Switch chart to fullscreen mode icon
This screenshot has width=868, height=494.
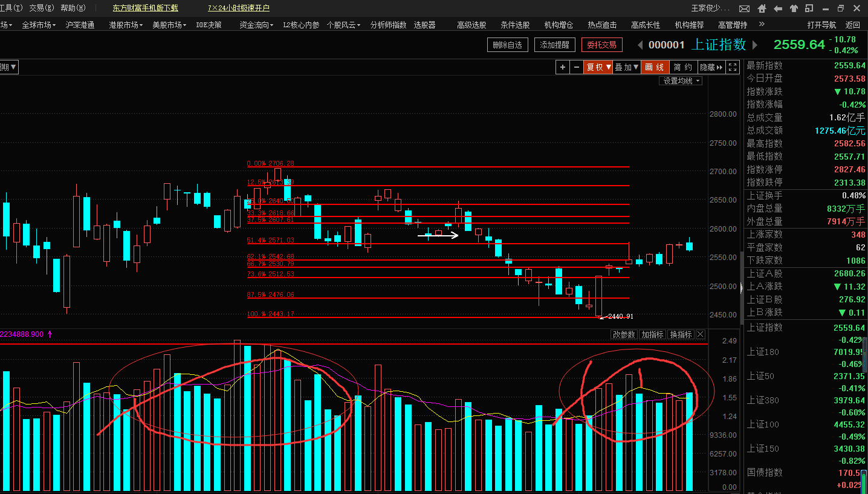[732, 67]
